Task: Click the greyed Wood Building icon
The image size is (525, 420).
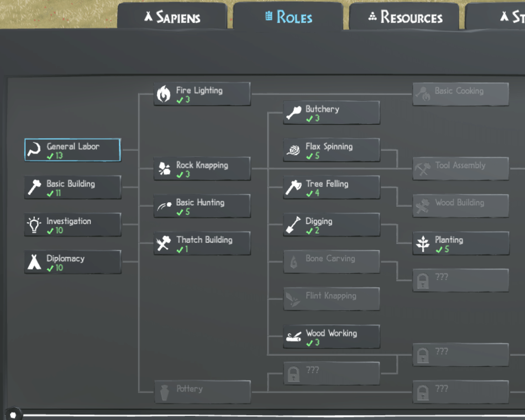Action: click(423, 206)
